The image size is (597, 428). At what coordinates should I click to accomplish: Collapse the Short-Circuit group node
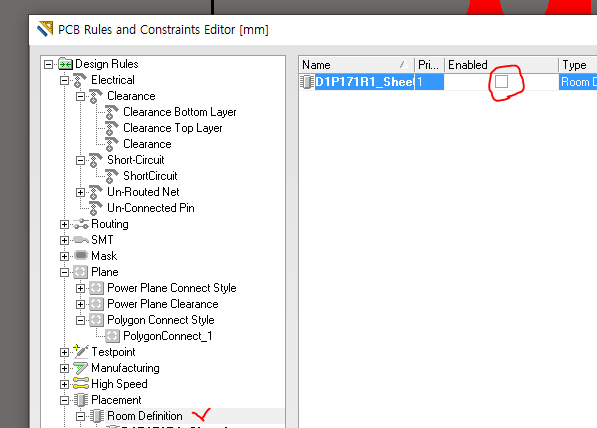pyautogui.click(x=80, y=160)
